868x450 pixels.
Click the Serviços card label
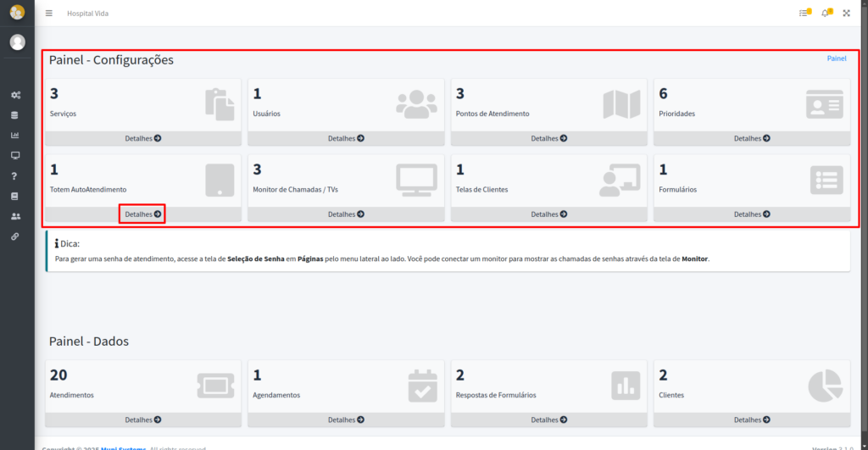tap(63, 114)
